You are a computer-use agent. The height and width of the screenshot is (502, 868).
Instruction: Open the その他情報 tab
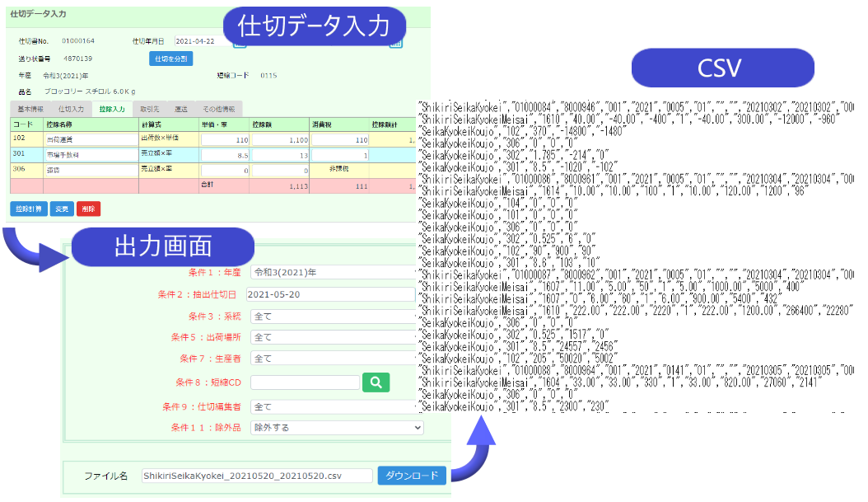click(219, 109)
